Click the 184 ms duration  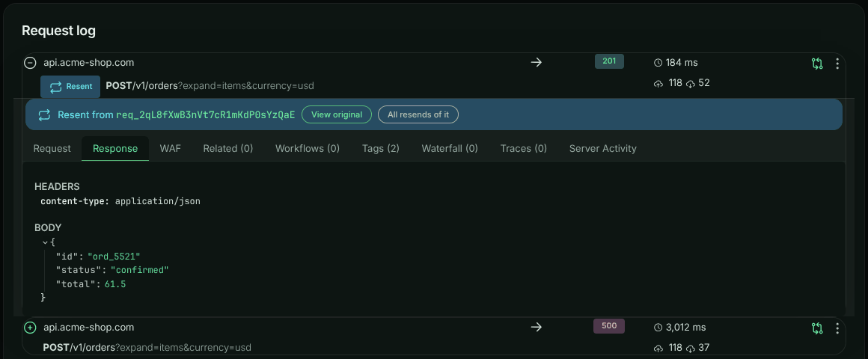[x=682, y=63]
